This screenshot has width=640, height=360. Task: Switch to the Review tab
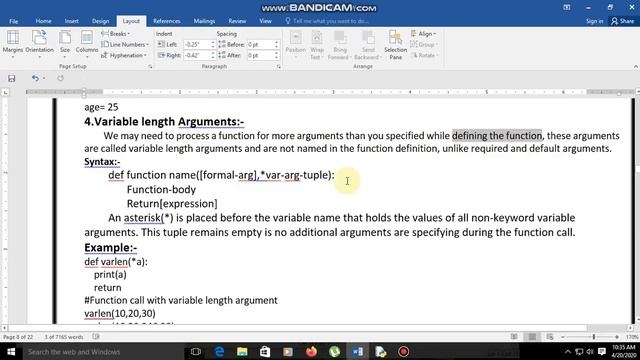click(x=237, y=21)
